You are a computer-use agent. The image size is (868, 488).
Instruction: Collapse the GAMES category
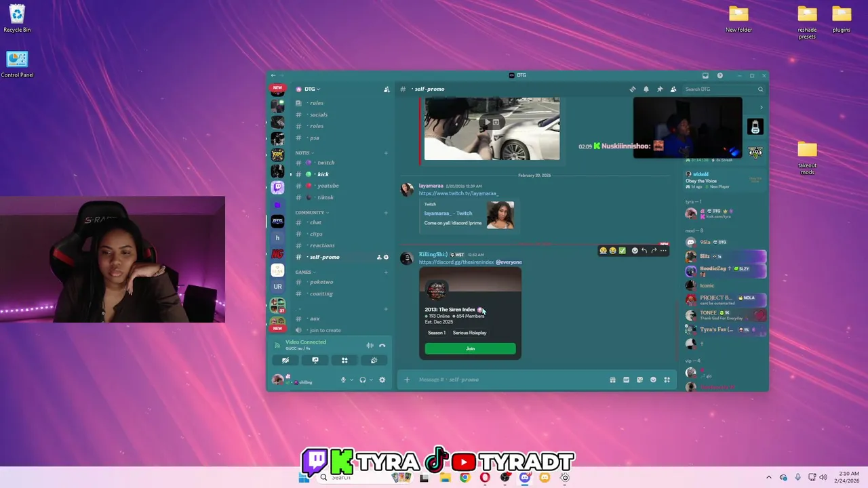[304, 272]
